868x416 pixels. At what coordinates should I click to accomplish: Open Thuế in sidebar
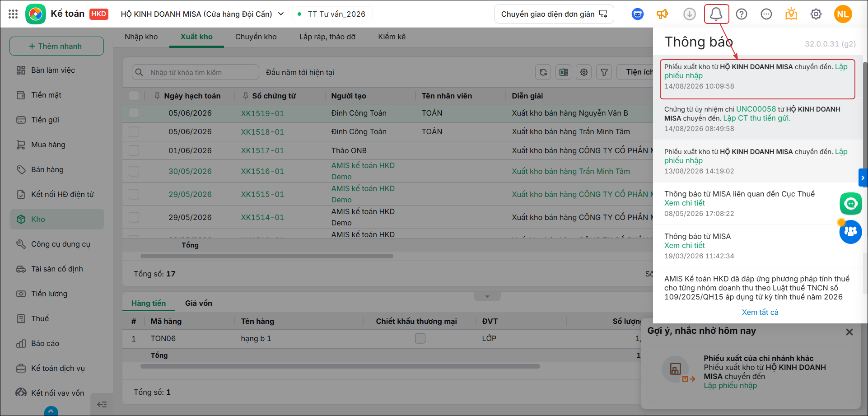click(x=57, y=318)
